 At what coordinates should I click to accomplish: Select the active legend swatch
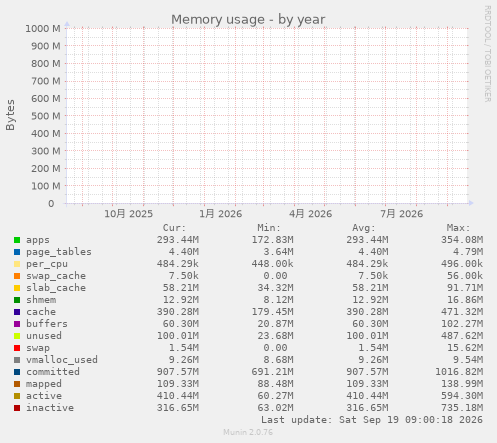coord(17,396)
